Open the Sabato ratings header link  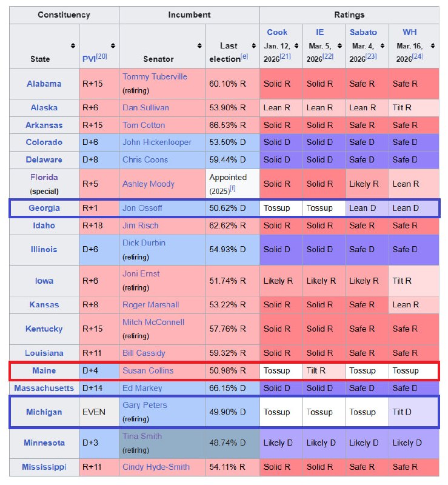363,32
